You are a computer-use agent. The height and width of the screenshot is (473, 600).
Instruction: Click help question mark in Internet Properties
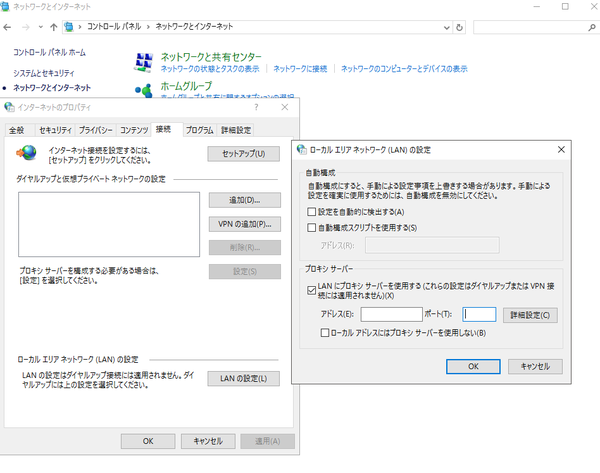point(256,107)
